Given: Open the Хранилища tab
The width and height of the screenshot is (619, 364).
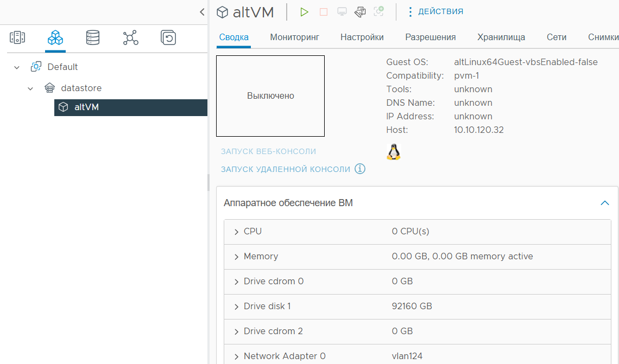Looking at the screenshot, I should pyautogui.click(x=501, y=37).
